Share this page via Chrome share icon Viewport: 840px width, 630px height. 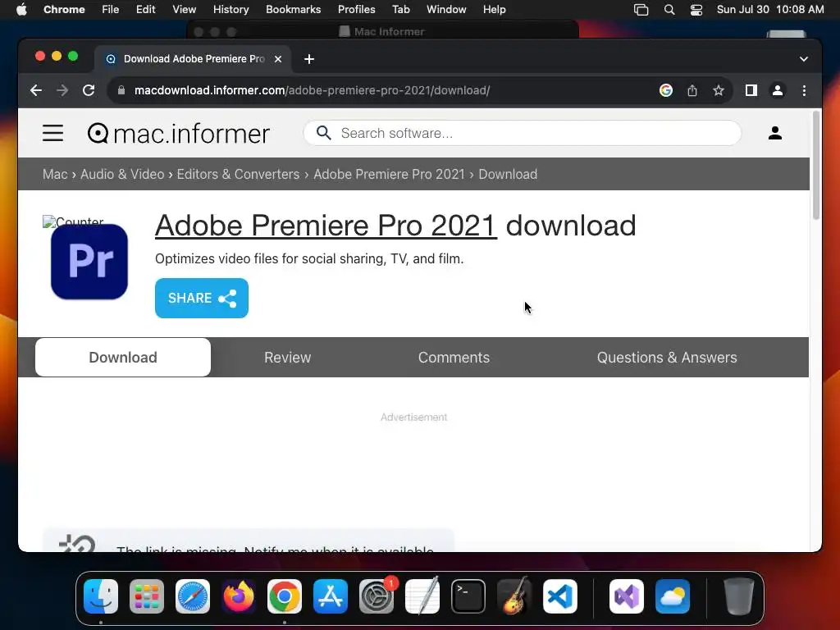tap(692, 90)
